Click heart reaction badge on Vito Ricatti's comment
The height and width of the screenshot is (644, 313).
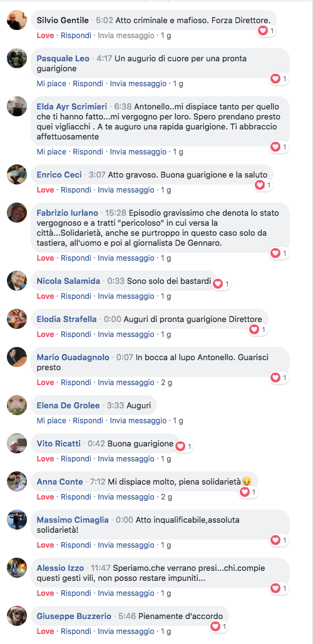click(184, 446)
